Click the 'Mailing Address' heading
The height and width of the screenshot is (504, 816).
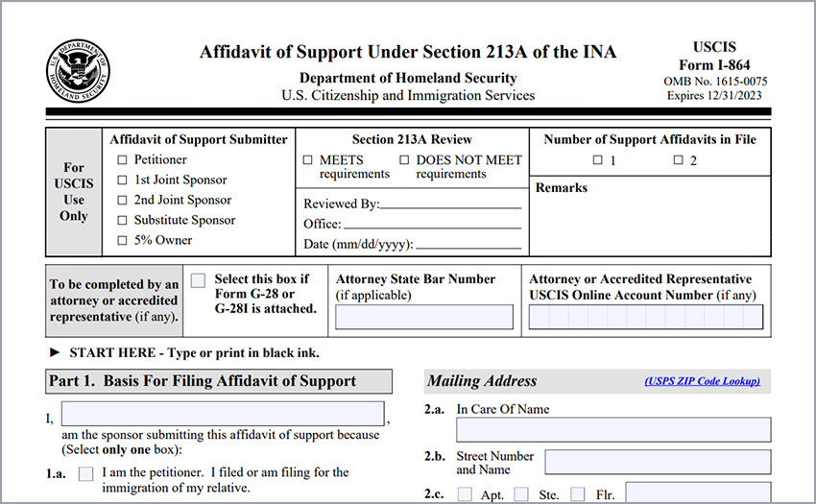click(482, 381)
